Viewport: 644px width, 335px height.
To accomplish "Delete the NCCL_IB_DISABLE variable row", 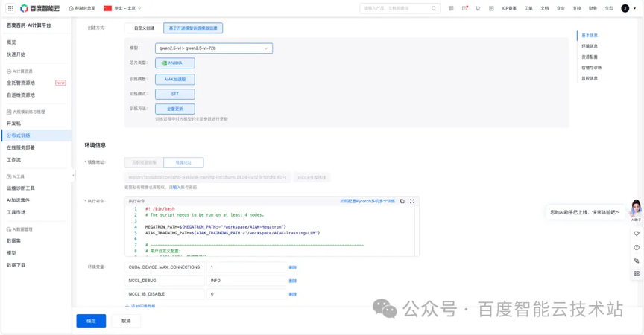I will coord(292,294).
